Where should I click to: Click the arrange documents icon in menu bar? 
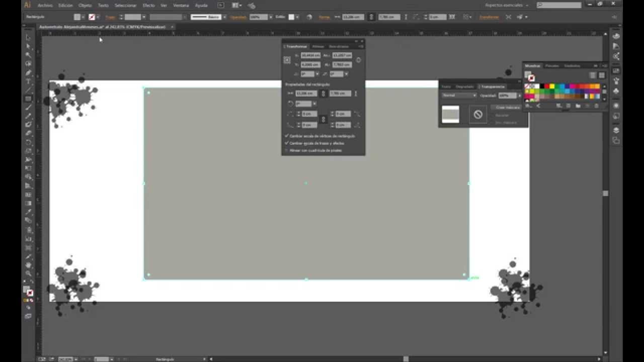(236, 6)
